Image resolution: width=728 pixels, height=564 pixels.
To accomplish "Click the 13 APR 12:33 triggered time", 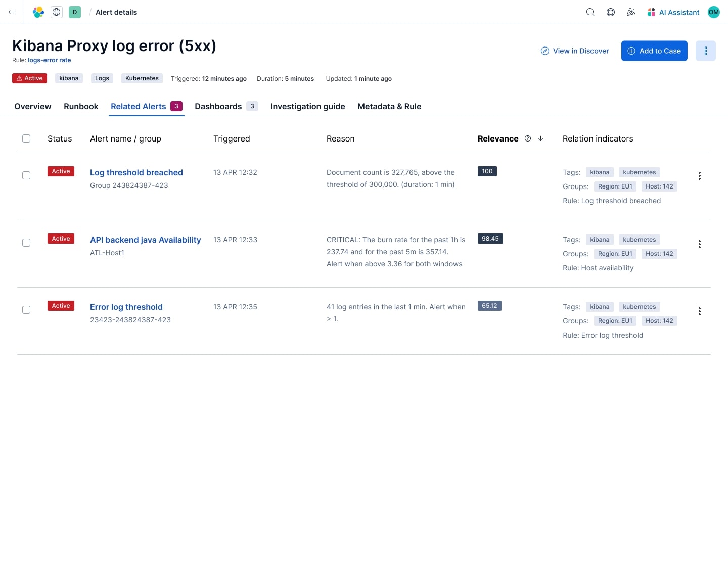I will click(235, 240).
